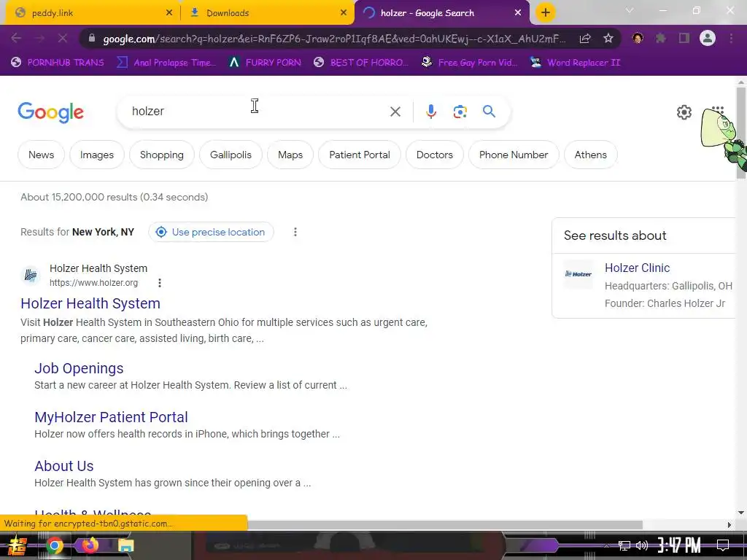
Task: Click the horizontal scrollbar at page bottom
Action: [445, 525]
